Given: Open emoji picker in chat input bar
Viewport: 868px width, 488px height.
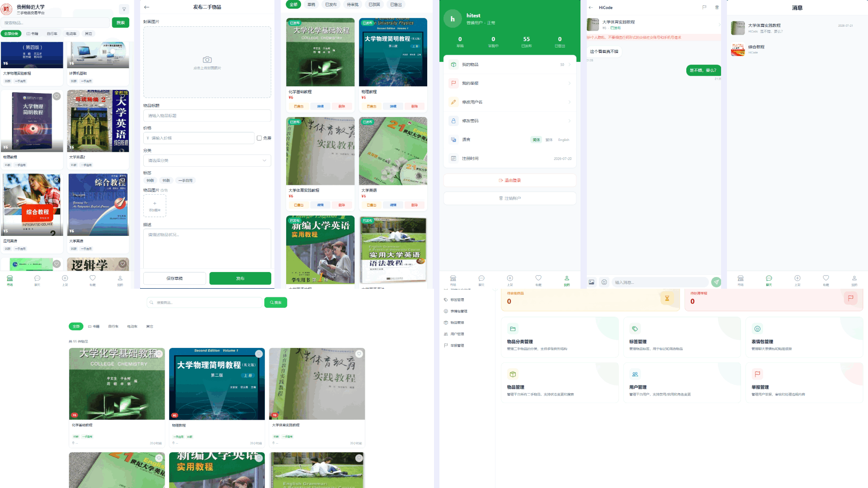Looking at the screenshot, I should tap(604, 282).
